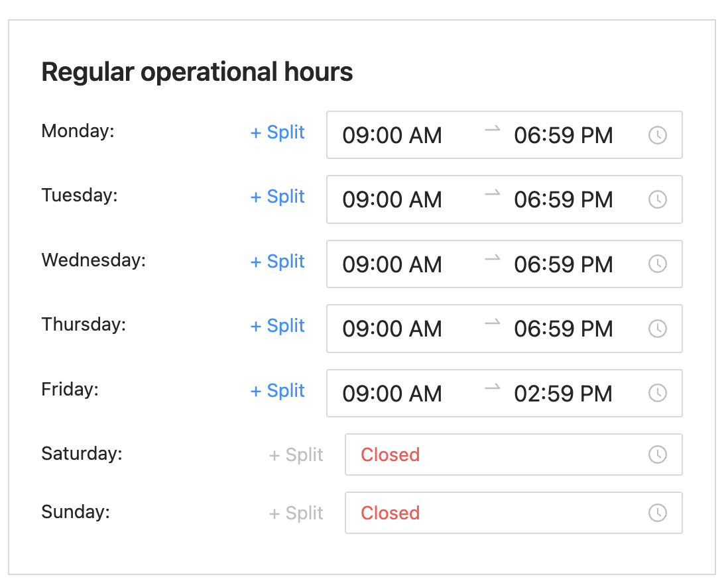Open Sunday's Closed time picker field
Image resolution: width=728 pixels, height=583 pixels.
[513, 513]
